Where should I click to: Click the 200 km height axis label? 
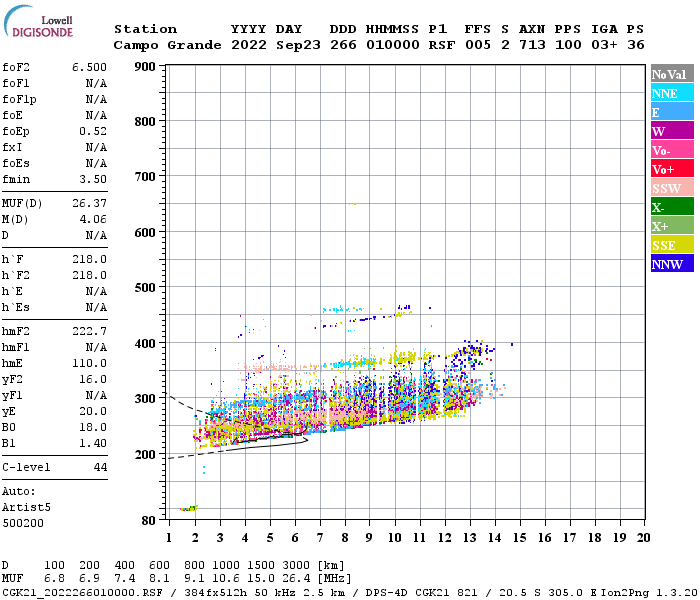coord(145,454)
